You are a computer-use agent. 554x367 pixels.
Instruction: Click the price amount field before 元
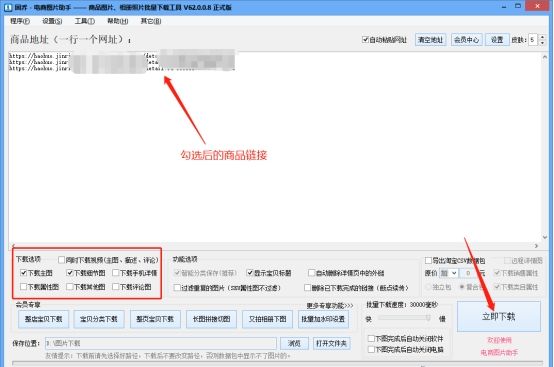click(468, 273)
